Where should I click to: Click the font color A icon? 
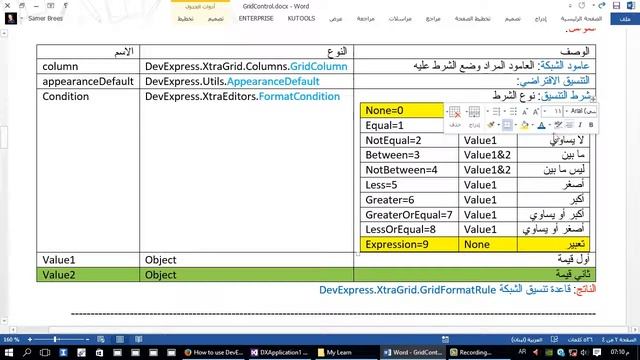tap(542, 125)
